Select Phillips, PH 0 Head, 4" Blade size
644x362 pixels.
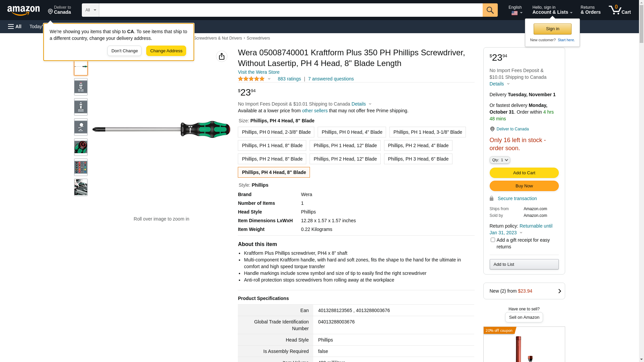tap(352, 132)
